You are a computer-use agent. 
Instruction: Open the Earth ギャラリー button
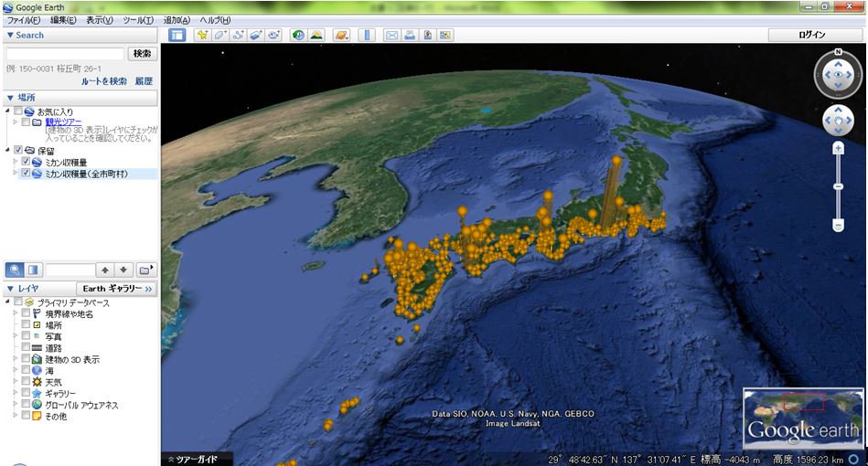coord(116,289)
